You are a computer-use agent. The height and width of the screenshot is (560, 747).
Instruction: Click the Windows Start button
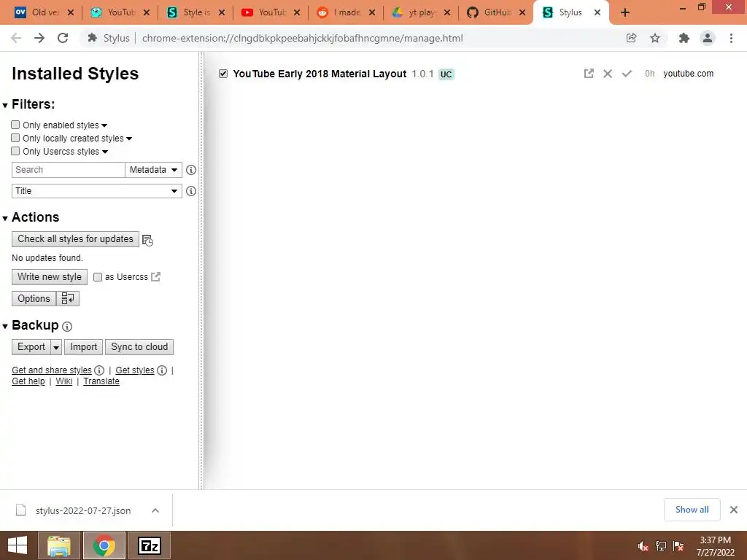point(18,545)
